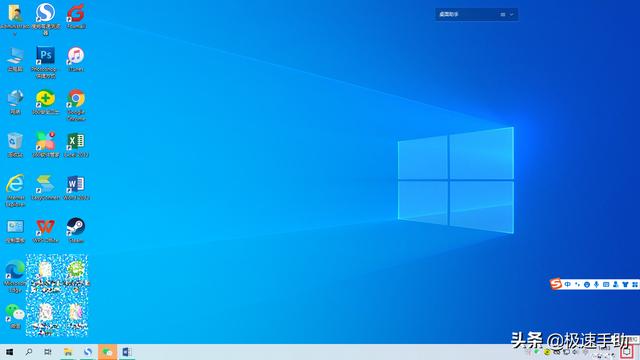The image size is (640, 360).
Task: Open the Windows Start menu
Action: (9, 352)
